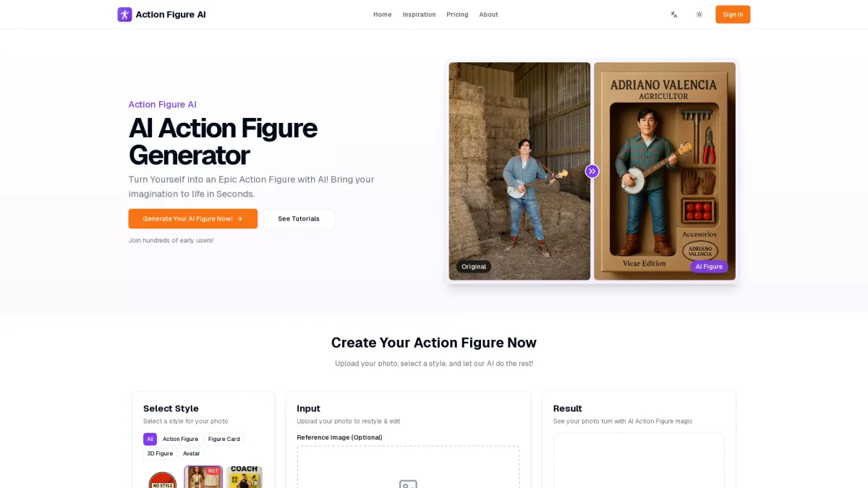
Task: Filter styles by 3D Figure
Action: point(160,453)
